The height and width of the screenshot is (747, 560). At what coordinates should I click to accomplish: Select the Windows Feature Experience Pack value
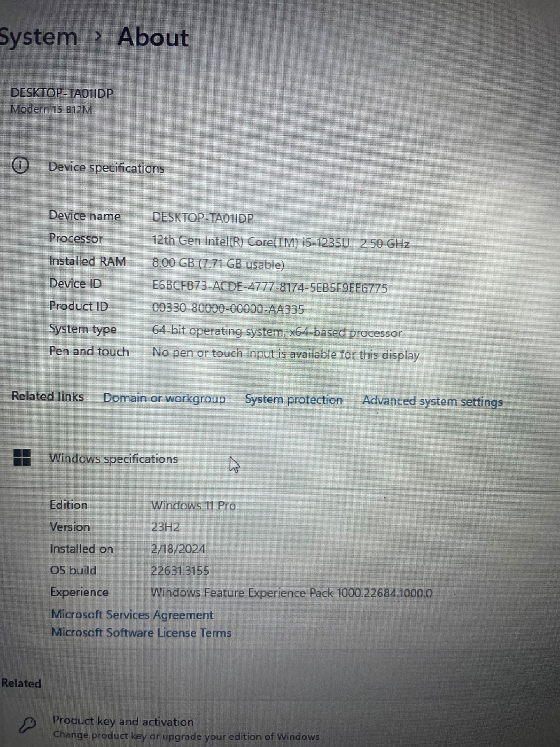pyautogui.click(x=291, y=593)
